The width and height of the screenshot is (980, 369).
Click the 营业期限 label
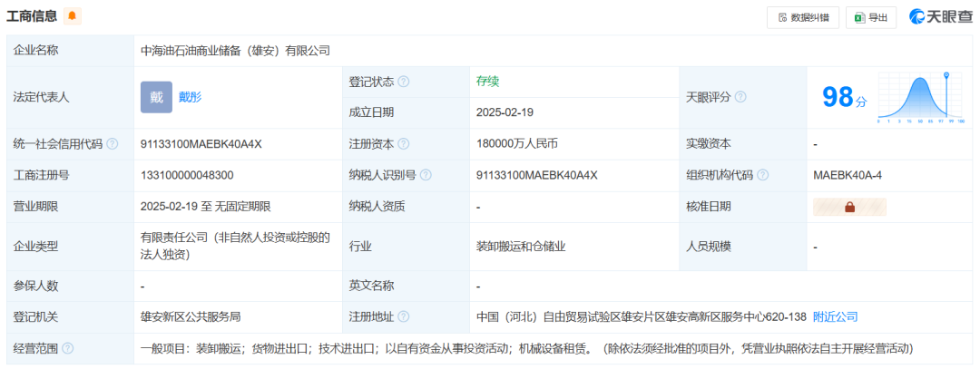[35, 207]
